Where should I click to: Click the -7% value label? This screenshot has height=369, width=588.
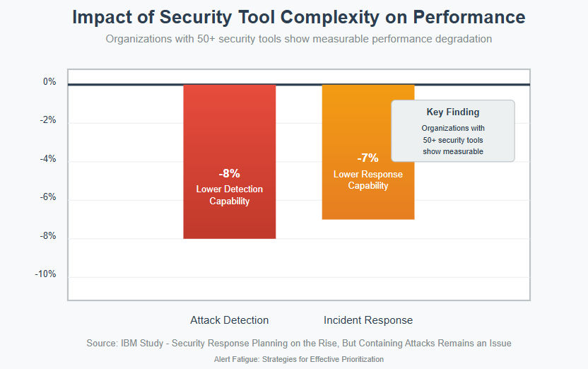click(367, 158)
